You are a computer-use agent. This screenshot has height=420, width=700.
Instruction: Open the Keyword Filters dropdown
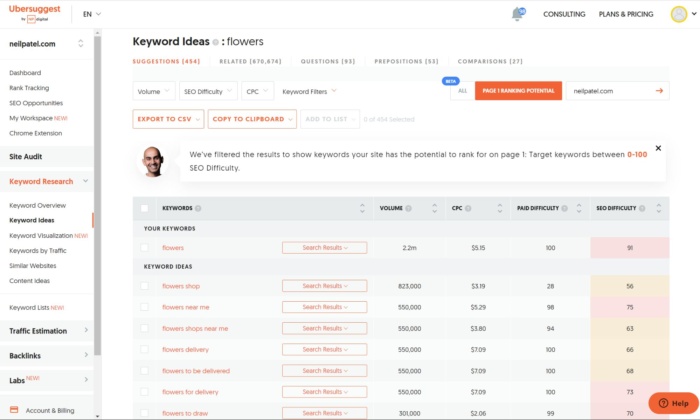coord(309,91)
